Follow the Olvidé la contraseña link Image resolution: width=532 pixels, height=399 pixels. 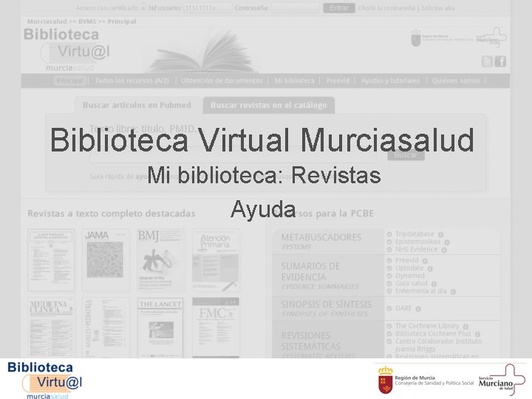[x=386, y=8]
